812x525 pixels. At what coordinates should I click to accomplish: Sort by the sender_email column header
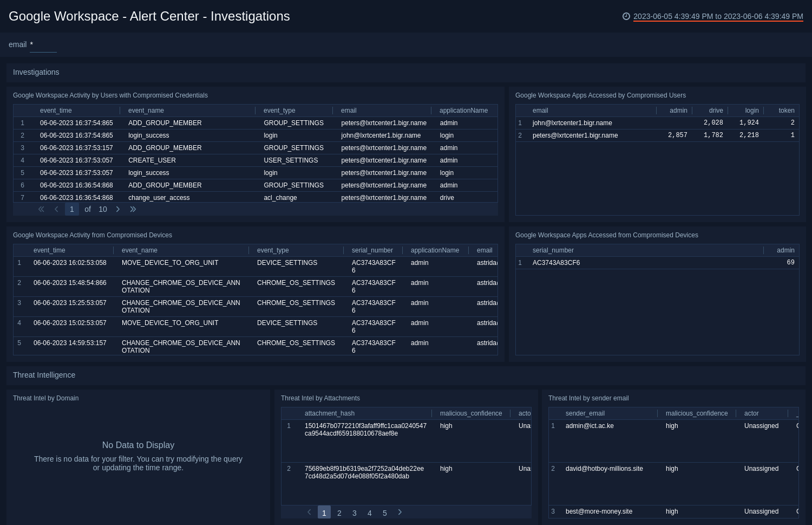585,413
